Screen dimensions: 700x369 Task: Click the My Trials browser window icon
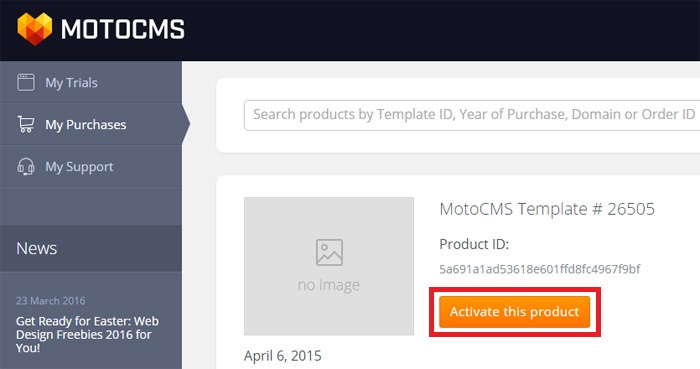tap(26, 83)
